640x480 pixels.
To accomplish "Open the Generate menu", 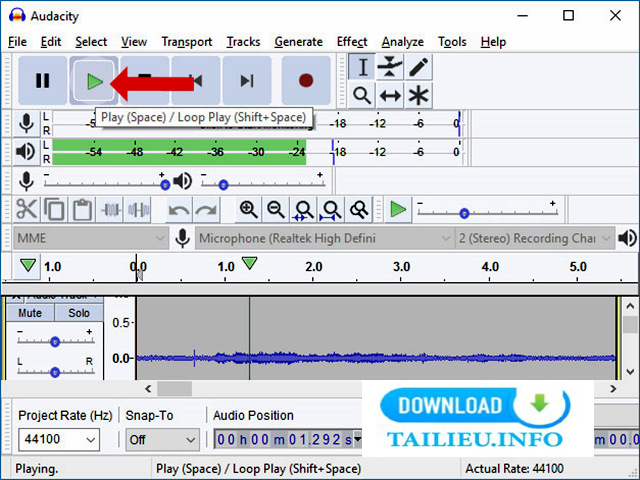I will (298, 42).
